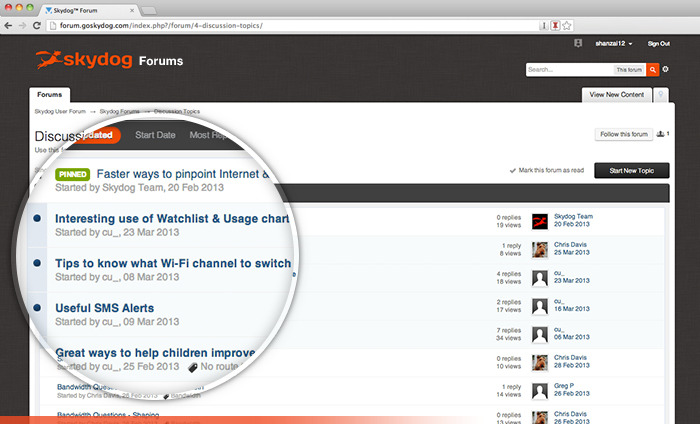
Task: Bookmark page with the star icon
Action: click(x=567, y=25)
